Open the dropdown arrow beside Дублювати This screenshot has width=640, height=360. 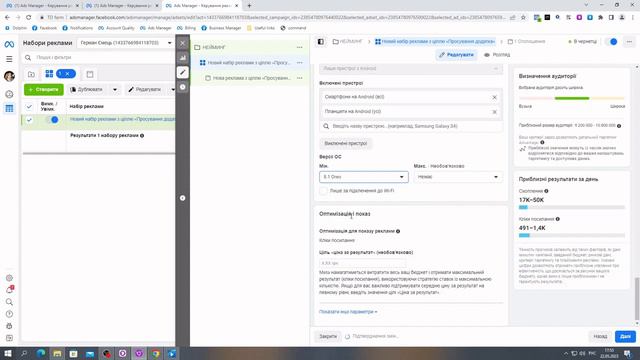(x=115, y=89)
